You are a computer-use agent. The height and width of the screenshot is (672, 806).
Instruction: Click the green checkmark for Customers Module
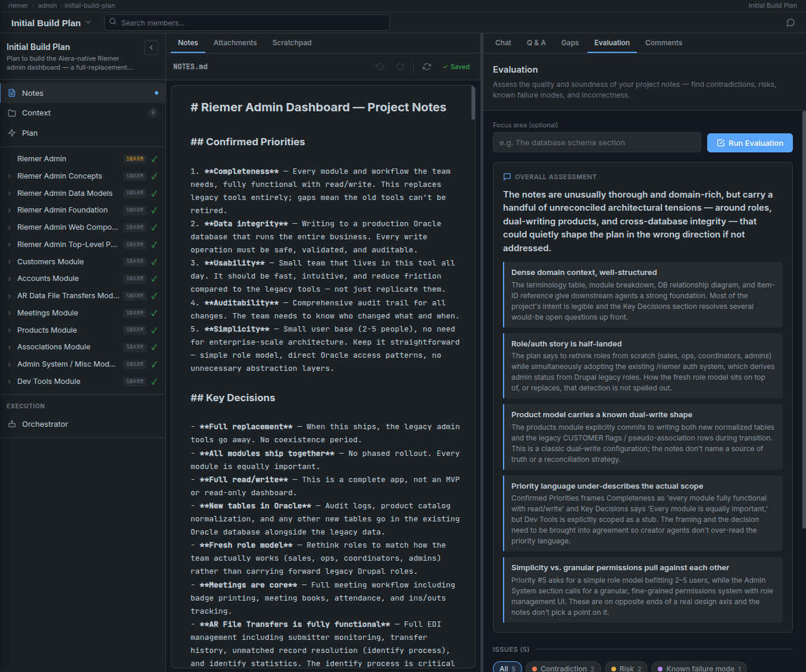(x=154, y=262)
